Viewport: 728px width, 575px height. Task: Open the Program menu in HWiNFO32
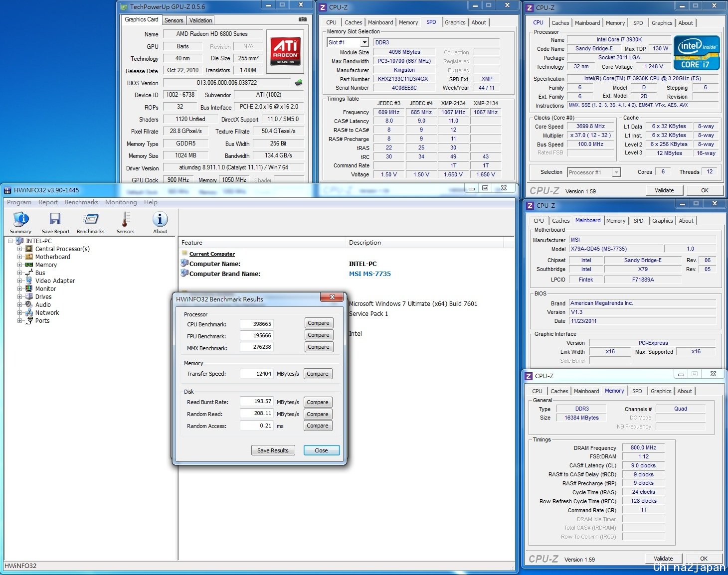point(19,202)
